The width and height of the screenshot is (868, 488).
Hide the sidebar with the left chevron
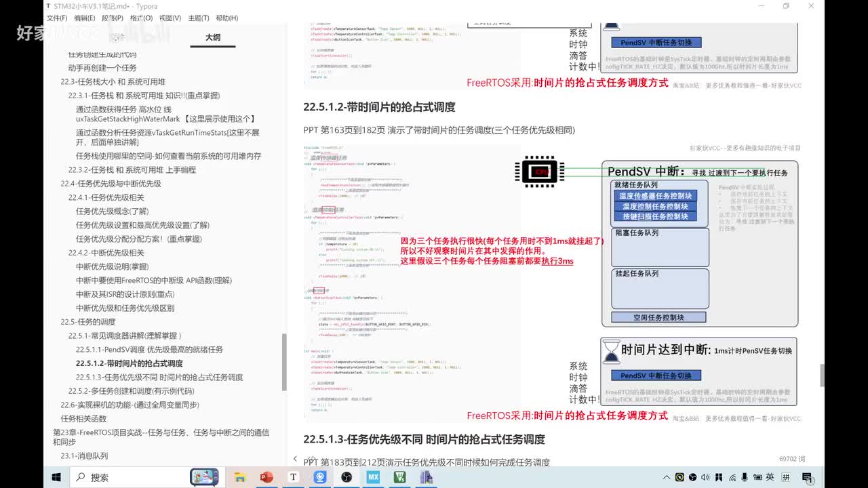[295, 459]
